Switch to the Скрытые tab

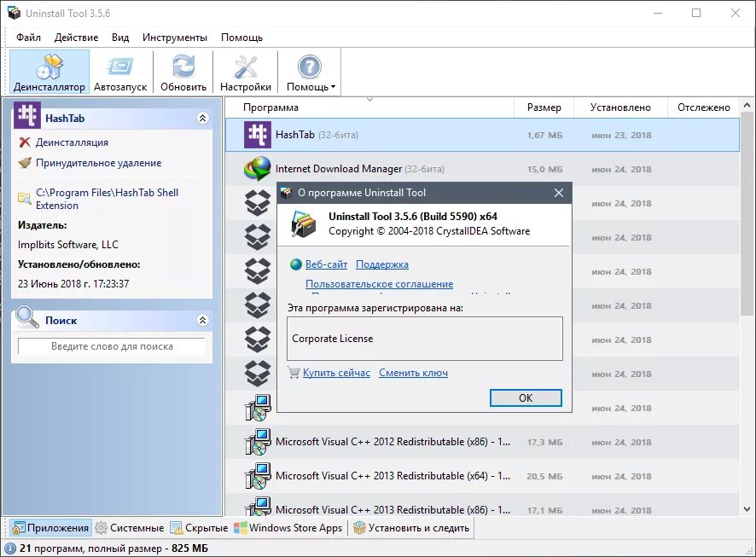point(199,528)
